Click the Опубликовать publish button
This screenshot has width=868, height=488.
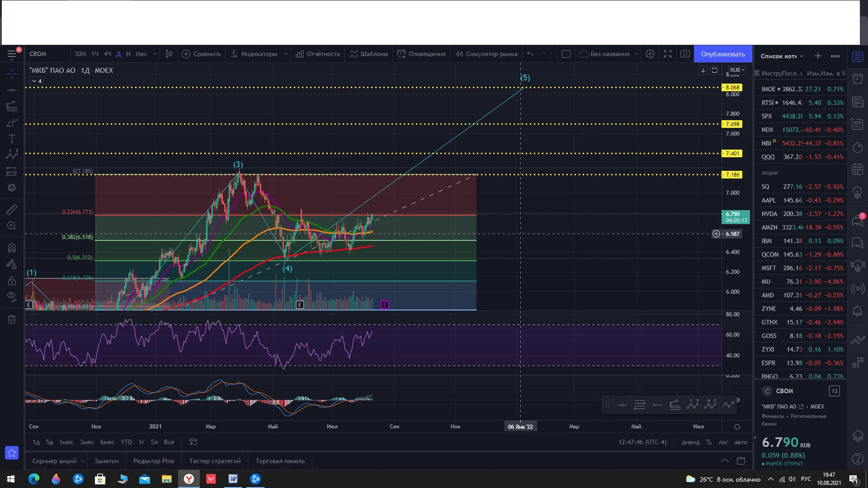(723, 54)
